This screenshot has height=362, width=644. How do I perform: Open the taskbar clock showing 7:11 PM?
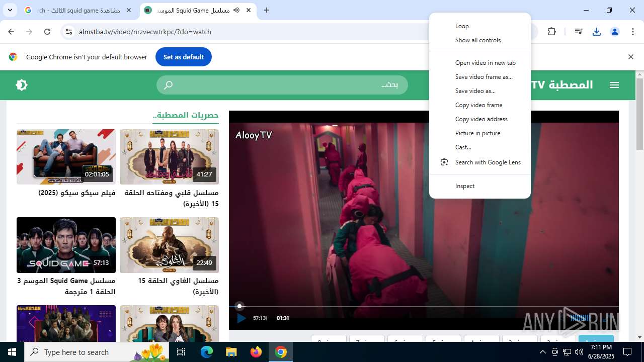click(x=601, y=352)
